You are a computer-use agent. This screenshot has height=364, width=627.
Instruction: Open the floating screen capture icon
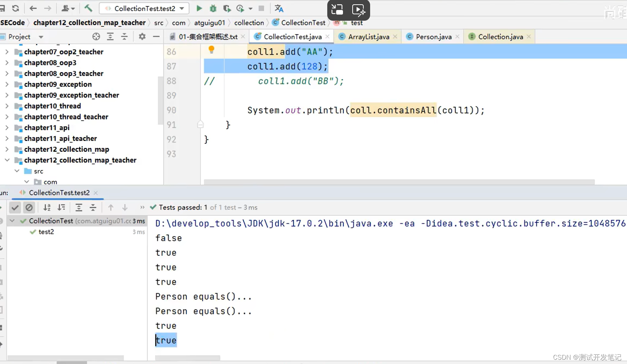(x=337, y=10)
